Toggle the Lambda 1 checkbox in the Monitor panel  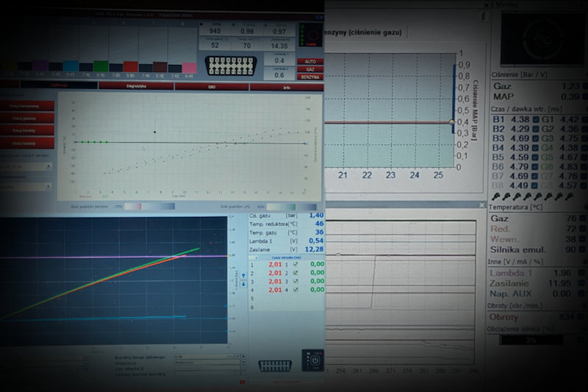point(582,273)
